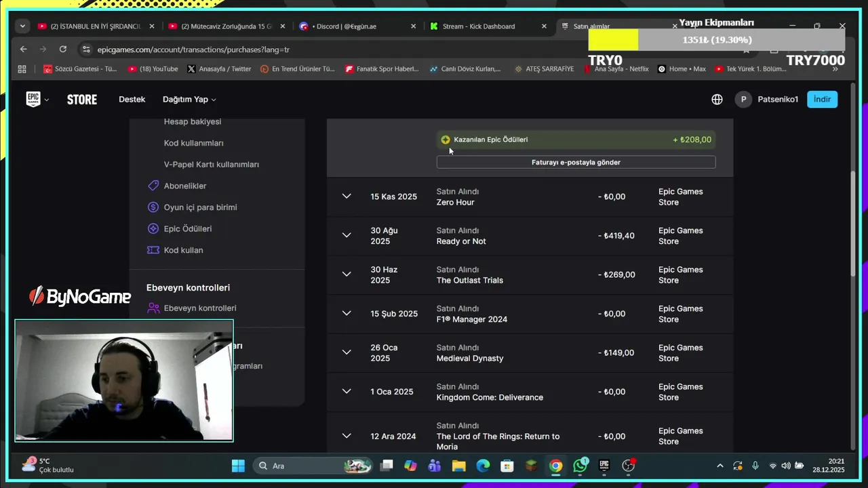Click the Kod kullan ticket icon
Image resolution: width=868 pixels, height=488 pixels.
pyautogui.click(x=153, y=250)
